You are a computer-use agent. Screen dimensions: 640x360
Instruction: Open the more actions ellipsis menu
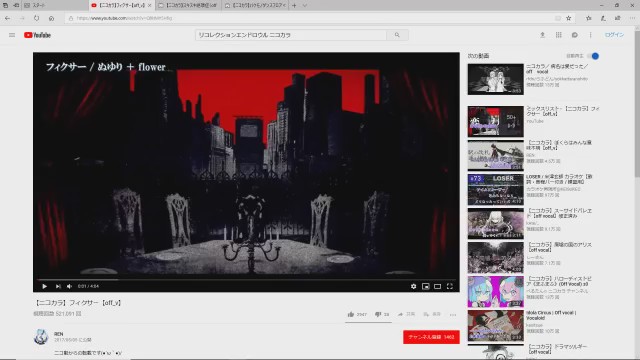click(x=453, y=315)
